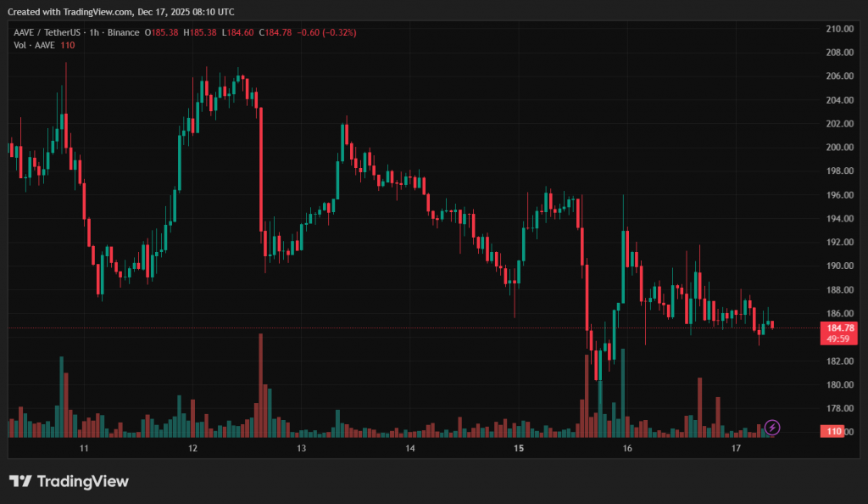Click the TradingView logo at bottom left
868x504 pixels.
click(69, 481)
